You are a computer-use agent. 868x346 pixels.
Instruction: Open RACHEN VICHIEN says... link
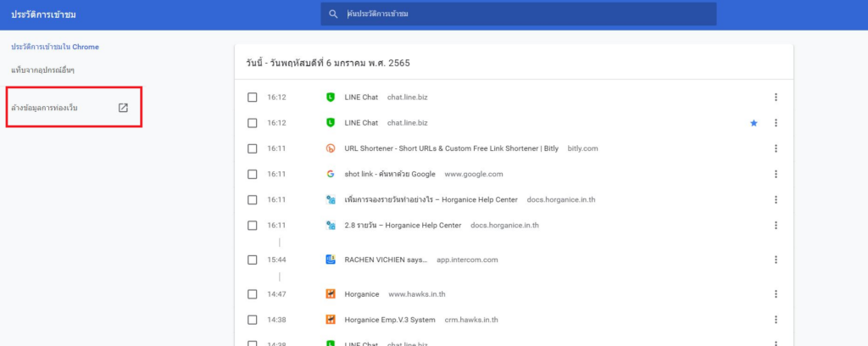click(386, 259)
